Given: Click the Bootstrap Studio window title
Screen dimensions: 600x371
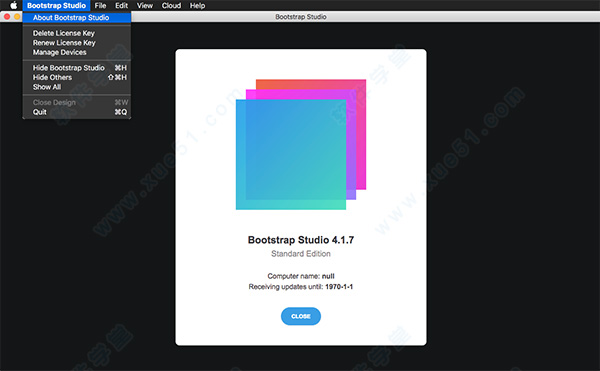Looking at the screenshot, I should pos(301,17).
